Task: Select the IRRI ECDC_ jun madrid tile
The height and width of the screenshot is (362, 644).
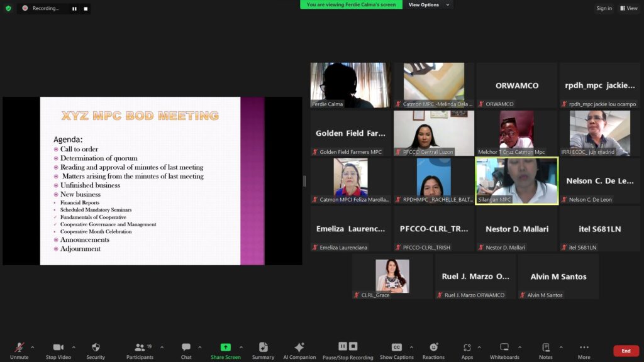Action: (x=599, y=133)
